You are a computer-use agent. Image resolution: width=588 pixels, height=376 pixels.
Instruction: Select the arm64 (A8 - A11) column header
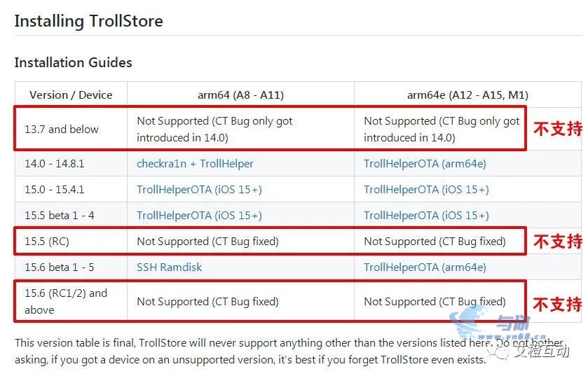tap(241, 95)
